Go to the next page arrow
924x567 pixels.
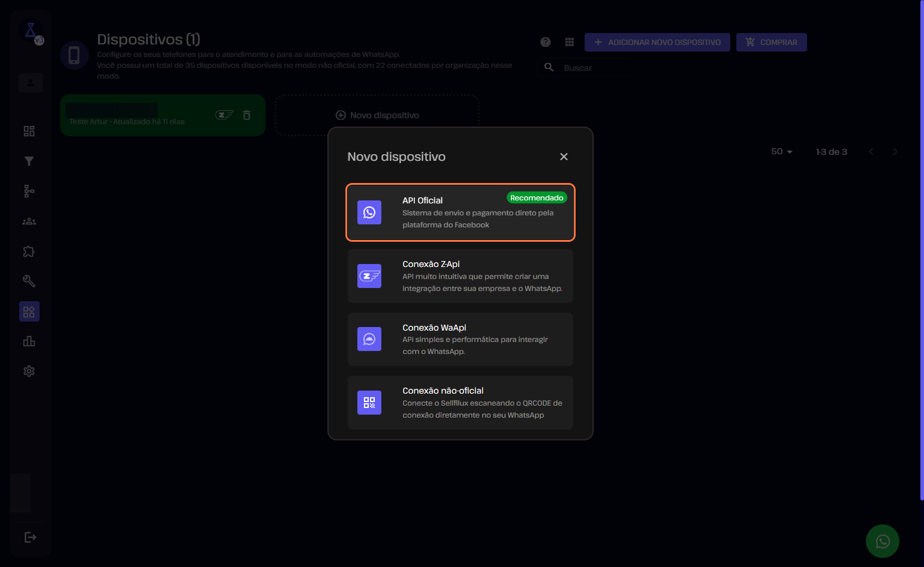895,152
